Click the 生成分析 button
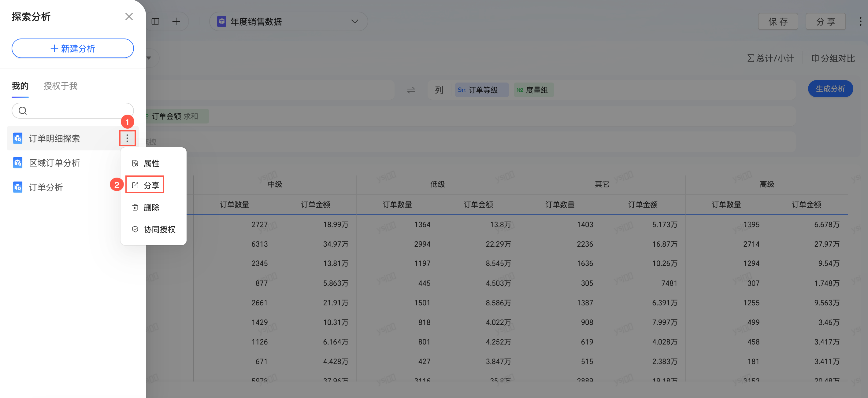Viewport: 868px width, 398px height. pyautogui.click(x=830, y=89)
